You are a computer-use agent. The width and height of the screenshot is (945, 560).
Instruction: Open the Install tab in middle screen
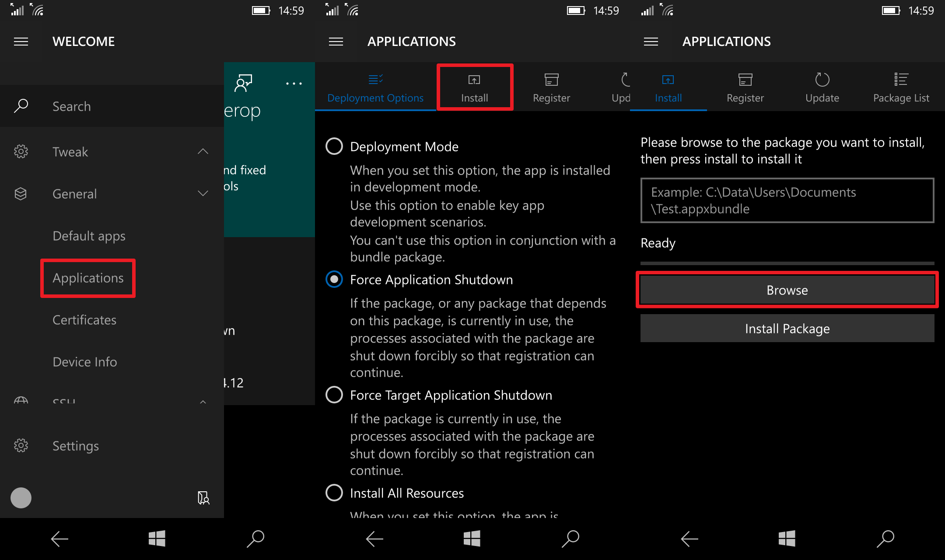(475, 87)
